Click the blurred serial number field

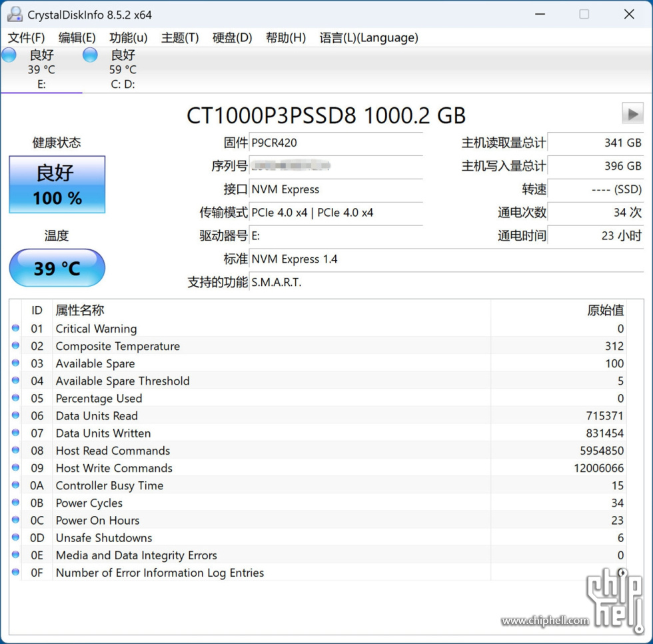pos(336,166)
